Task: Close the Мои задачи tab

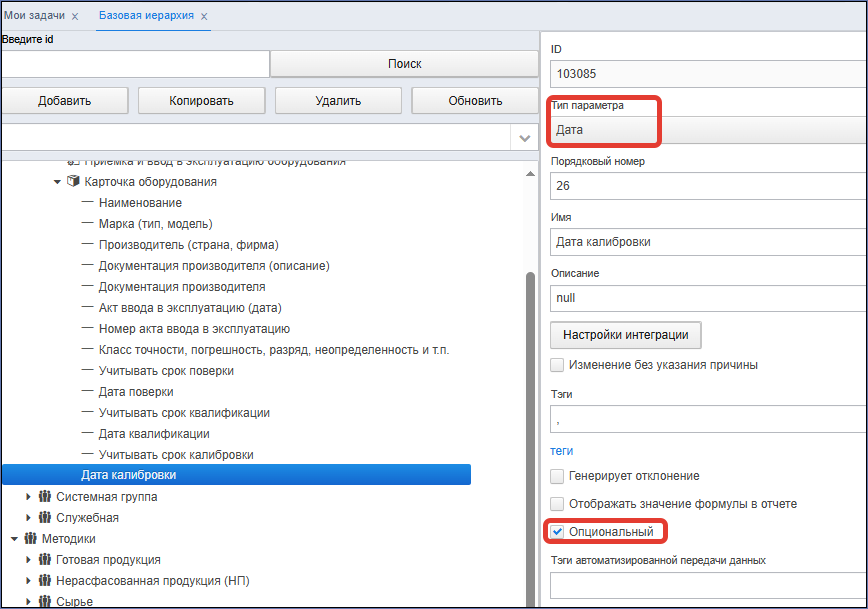Action: 75,17
